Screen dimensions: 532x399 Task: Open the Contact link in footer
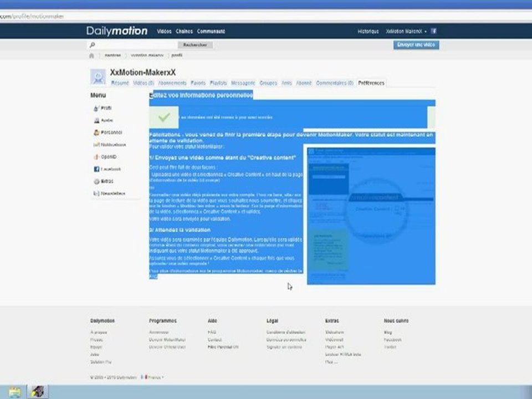tap(215, 340)
